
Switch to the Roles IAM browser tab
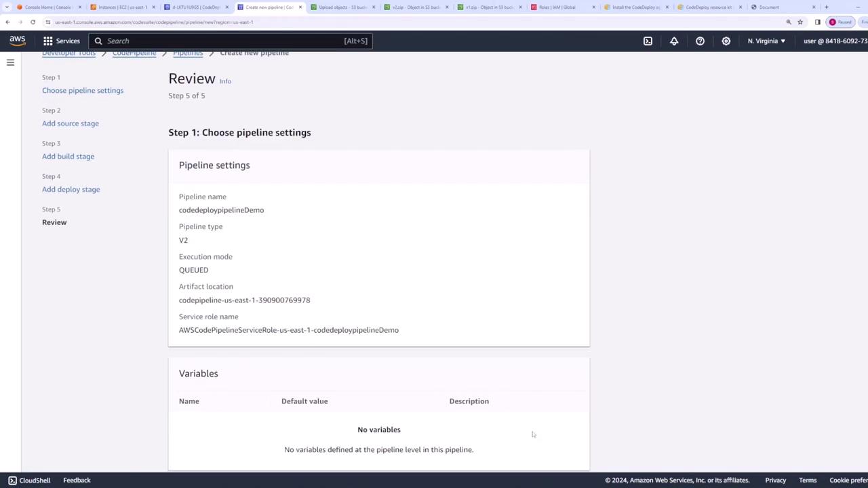[562, 7]
